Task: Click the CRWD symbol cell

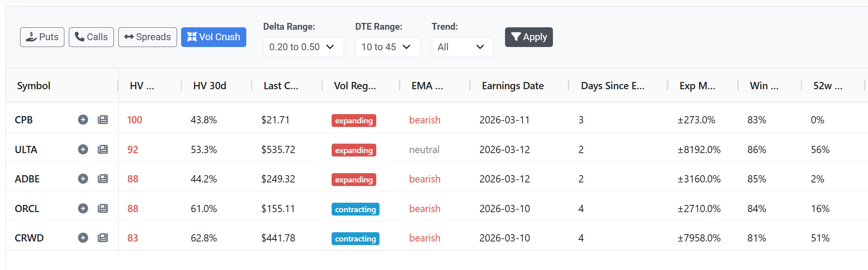Action: click(29, 238)
